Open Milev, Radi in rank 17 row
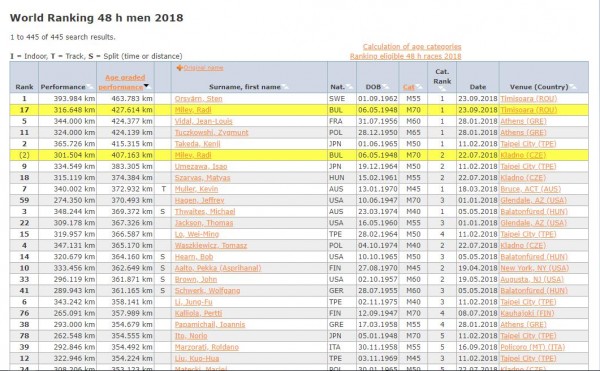This screenshot has height=371, width=600. point(193,110)
